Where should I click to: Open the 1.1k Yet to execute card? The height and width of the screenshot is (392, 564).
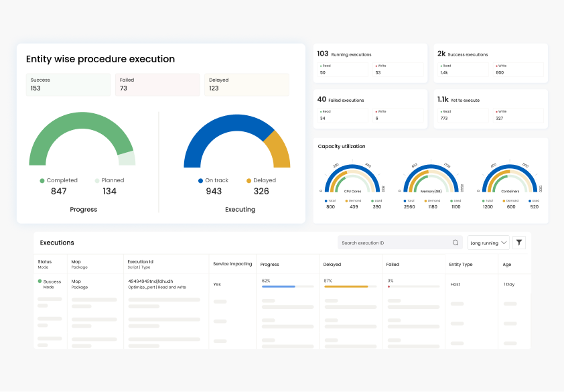[x=490, y=109]
